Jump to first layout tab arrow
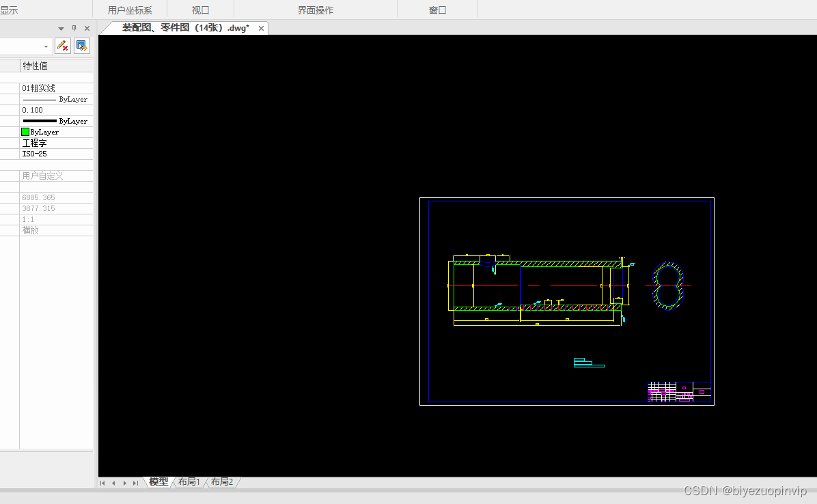This screenshot has height=504, width=817. pos(102,484)
